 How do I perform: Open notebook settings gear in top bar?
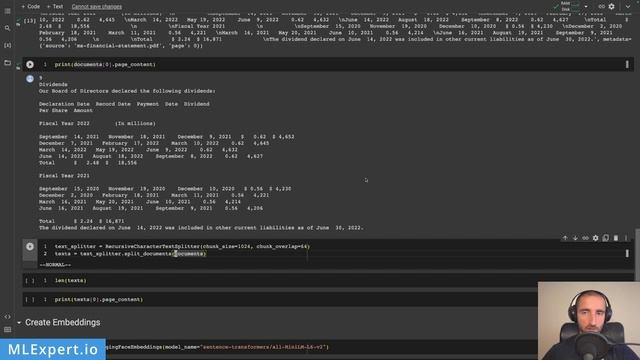[611, 7]
